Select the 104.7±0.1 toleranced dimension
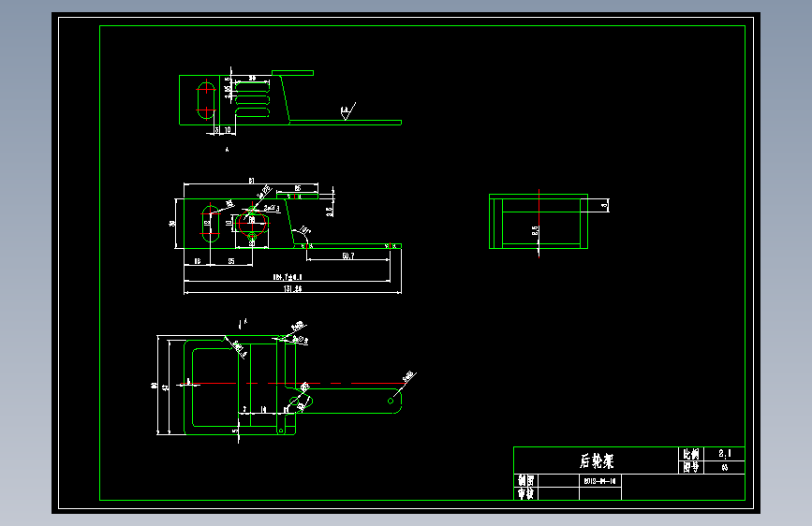812x526 pixels. coord(288,277)
